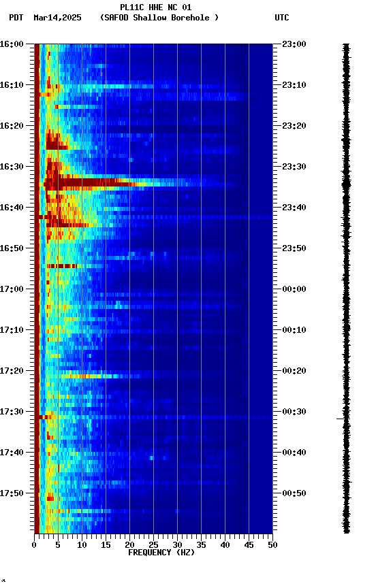Click the 'FREQUENCY (HZ)' axis title
376x588 pixels.
click(x=161, y=553)
